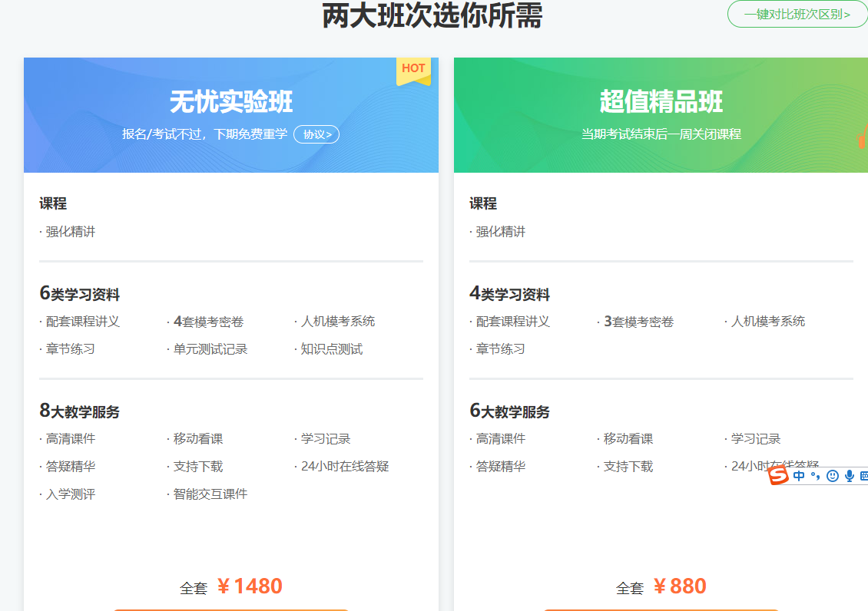
Task: Click the orange button below ¥1480
Action: 231,608
